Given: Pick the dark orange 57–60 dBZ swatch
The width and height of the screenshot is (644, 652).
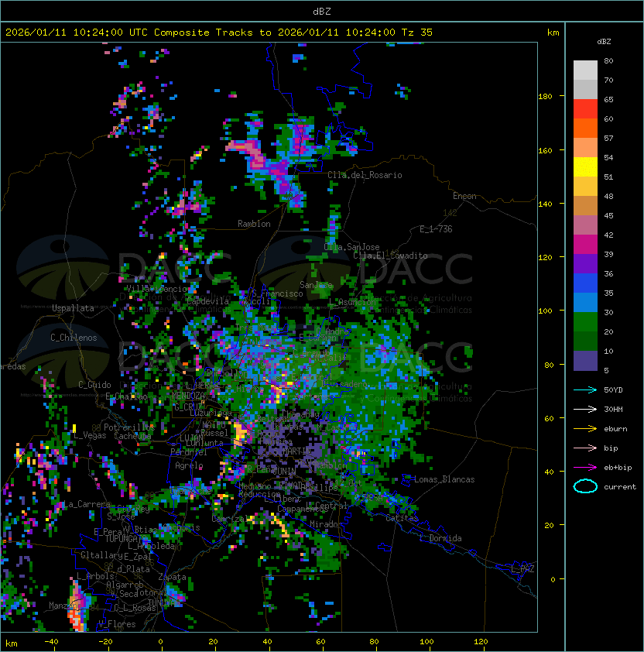Looking at the screenshot, I should click(x=585, y=129).
